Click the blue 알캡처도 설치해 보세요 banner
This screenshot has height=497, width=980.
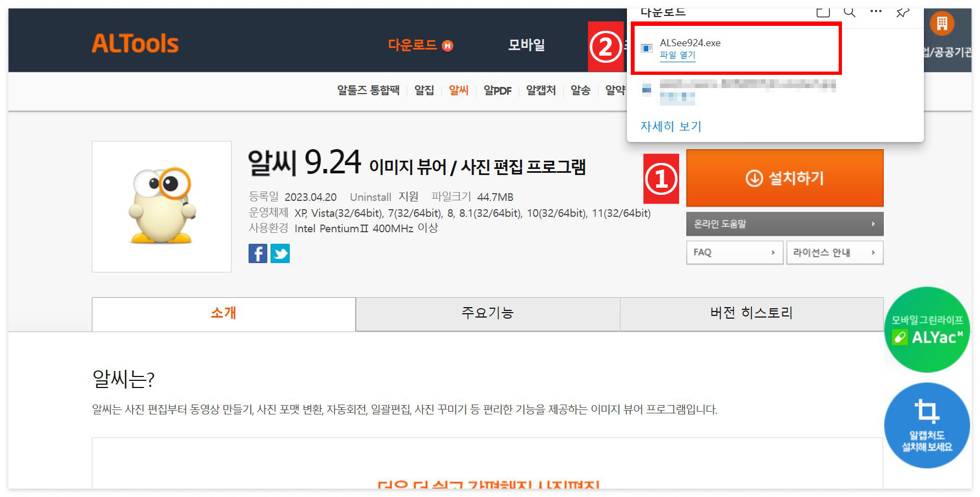click(927, 425)
